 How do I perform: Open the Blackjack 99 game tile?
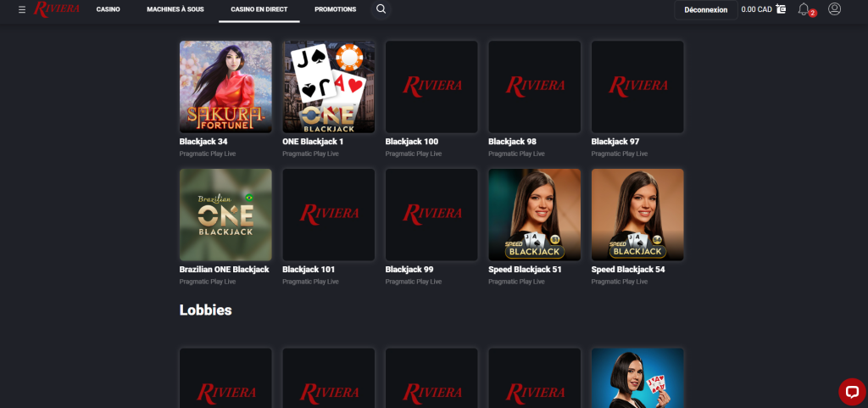(431, 215)
